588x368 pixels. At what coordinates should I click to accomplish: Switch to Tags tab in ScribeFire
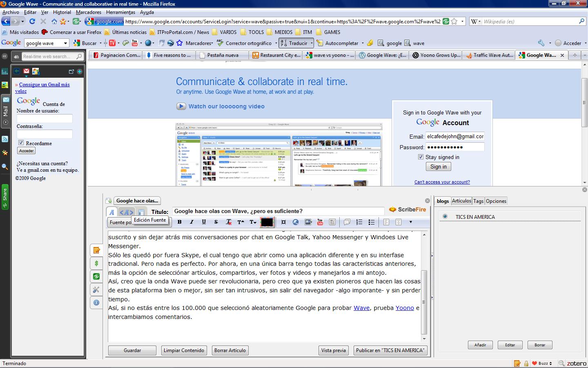pos(478,201)
